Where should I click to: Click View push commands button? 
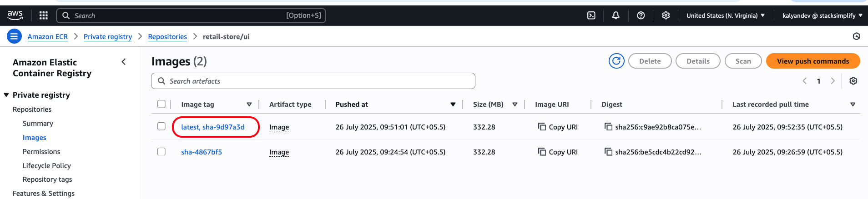[812, 61]
